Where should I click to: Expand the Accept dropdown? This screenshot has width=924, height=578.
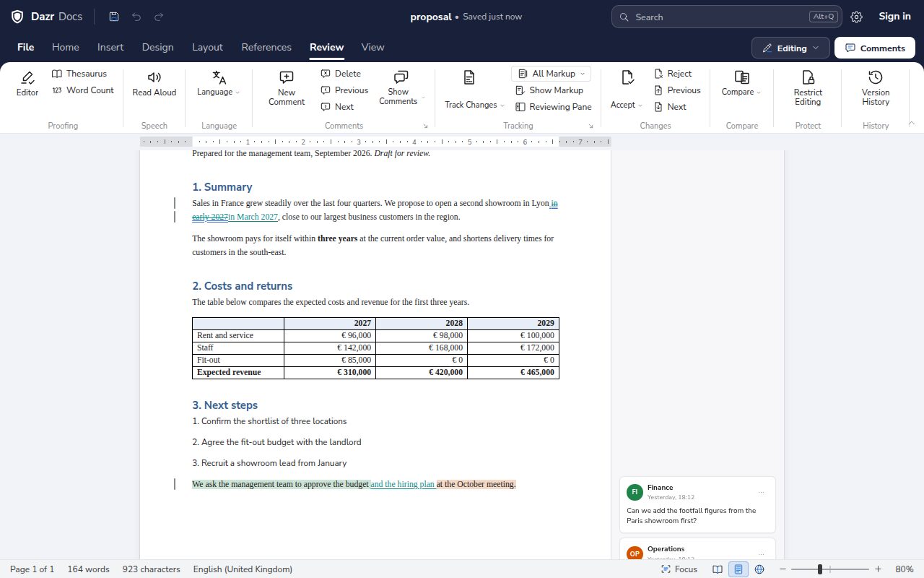pos(627,90)
